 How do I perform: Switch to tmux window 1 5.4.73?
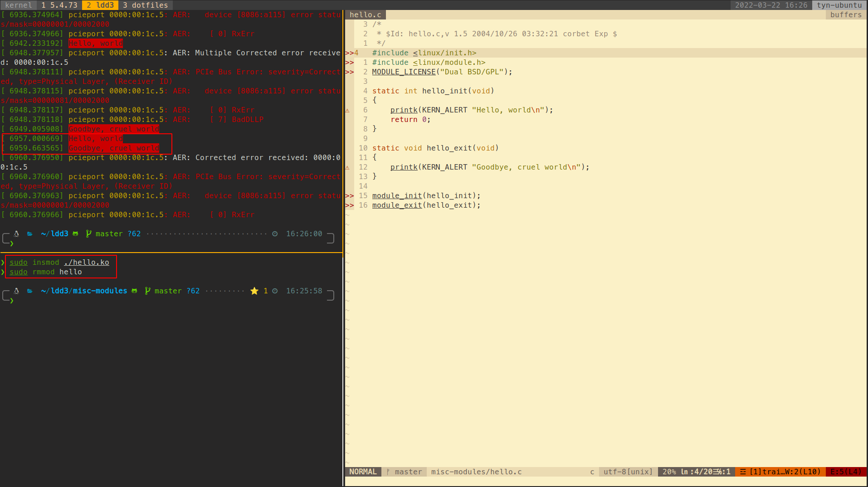(59, 5)
